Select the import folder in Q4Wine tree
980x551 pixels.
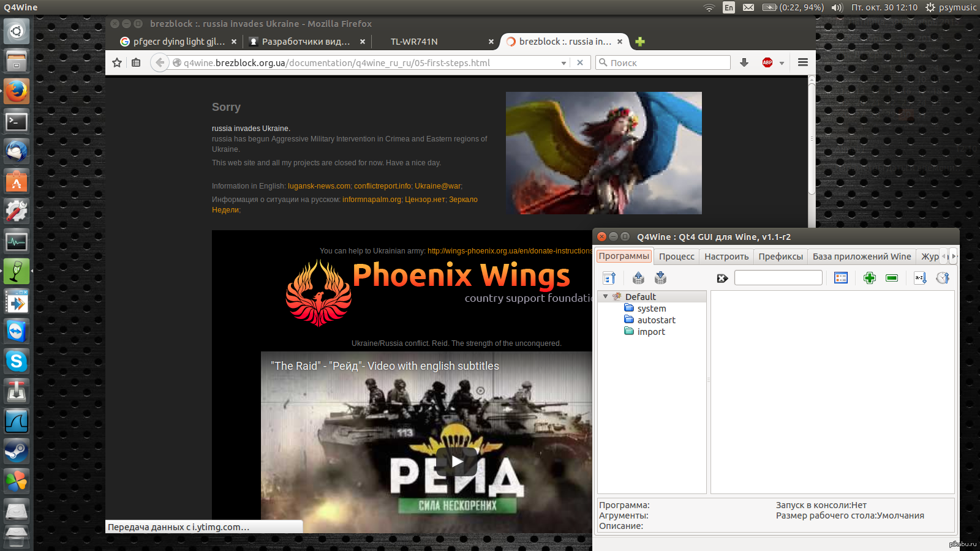click(651, 332)
